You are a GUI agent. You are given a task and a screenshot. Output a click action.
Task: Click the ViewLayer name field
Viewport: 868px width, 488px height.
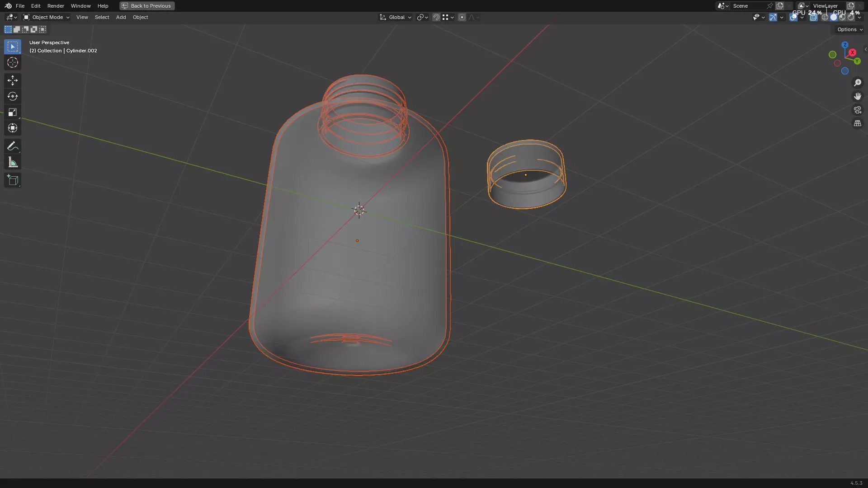coord(828,6)
